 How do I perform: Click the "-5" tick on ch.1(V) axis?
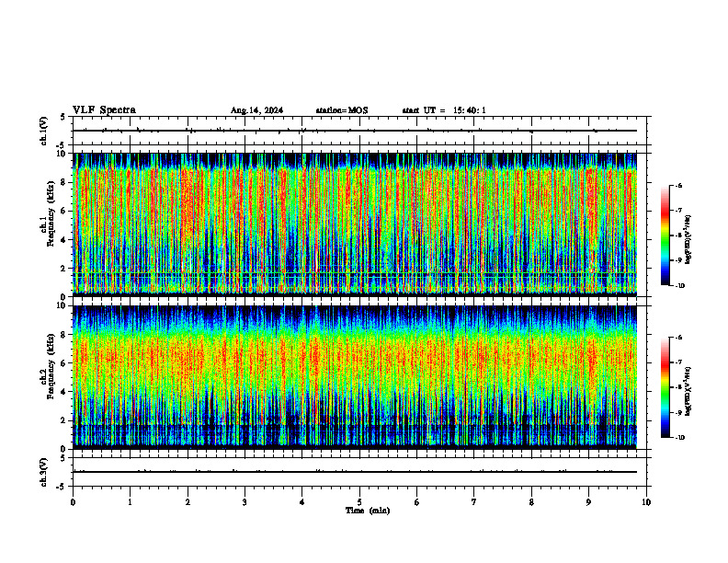(x=62, y=145)
